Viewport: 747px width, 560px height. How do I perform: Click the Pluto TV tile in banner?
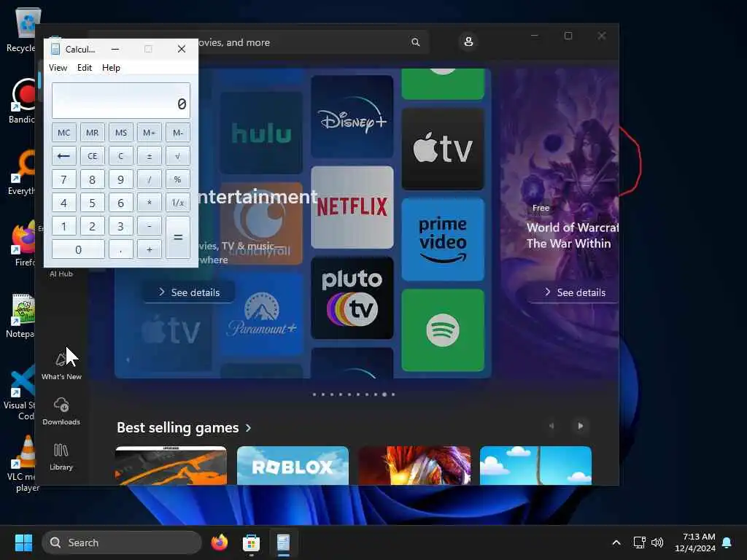pos(352,298)
